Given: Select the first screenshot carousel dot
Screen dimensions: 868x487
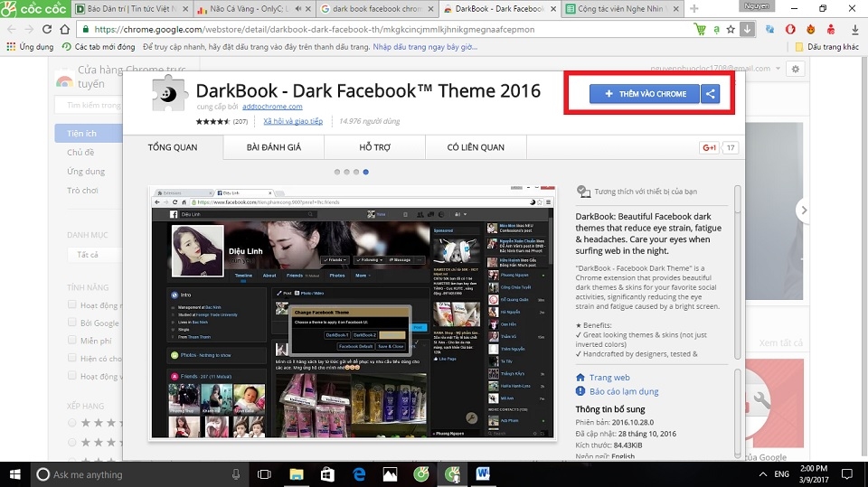Looking at the screenshot, I should click(337, 172).
